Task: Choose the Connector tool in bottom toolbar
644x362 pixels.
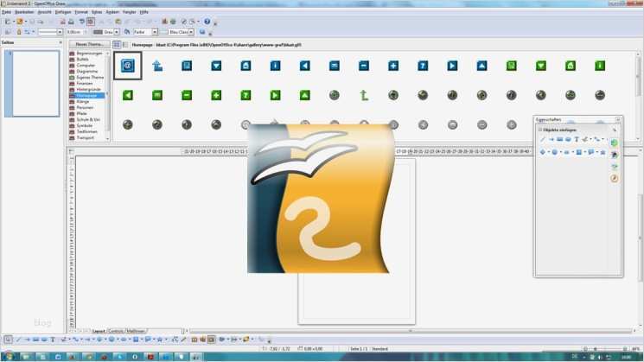Action: [x=75, y=340]
